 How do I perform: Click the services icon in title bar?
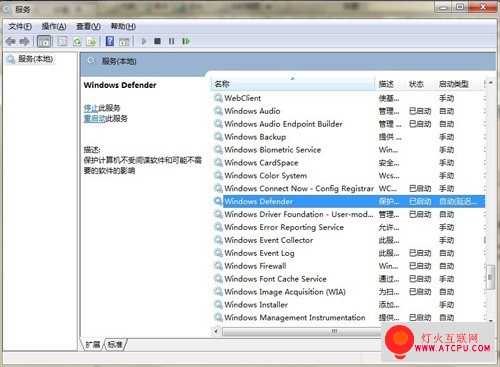(x=7, y=10)
